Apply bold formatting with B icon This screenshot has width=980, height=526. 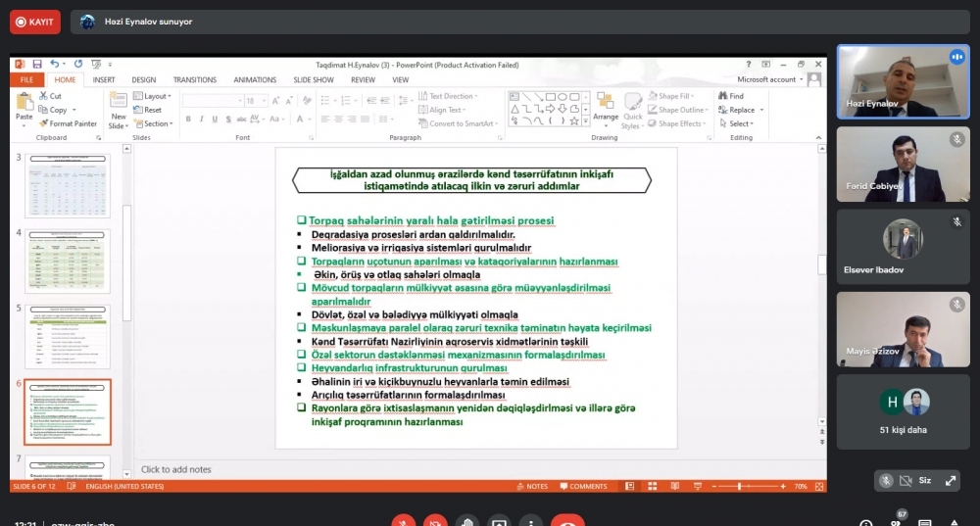[x=188, y=119]
